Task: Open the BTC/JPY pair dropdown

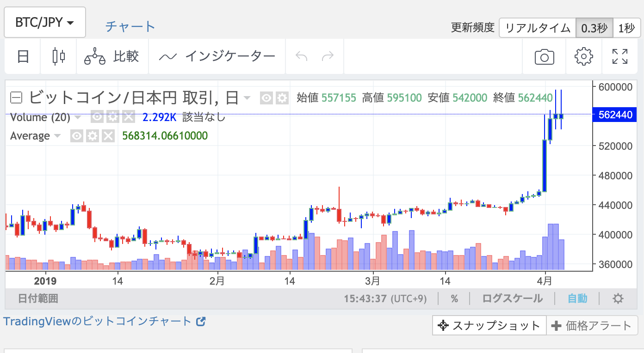Action: (45, 22)
